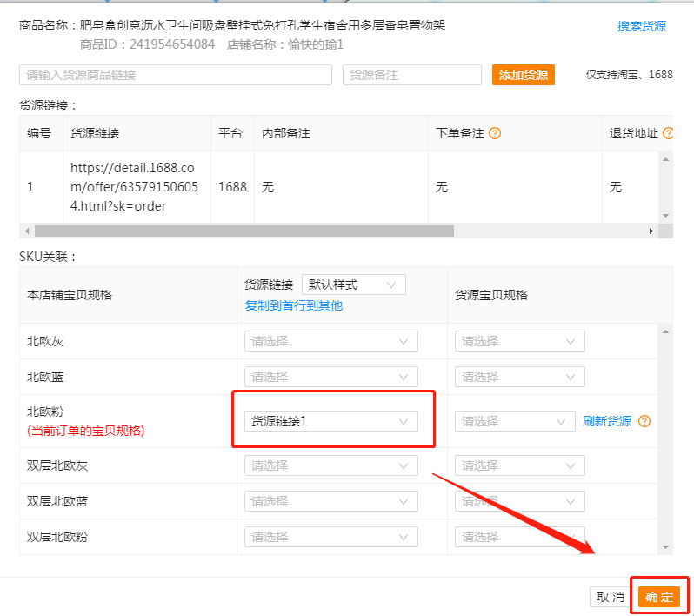Image resolution: width=694 pixels, height=616 pixels.
Task: Focus the 请输入货源商品链接 input field
Action: pyautogui.click(x=176, y=75)
